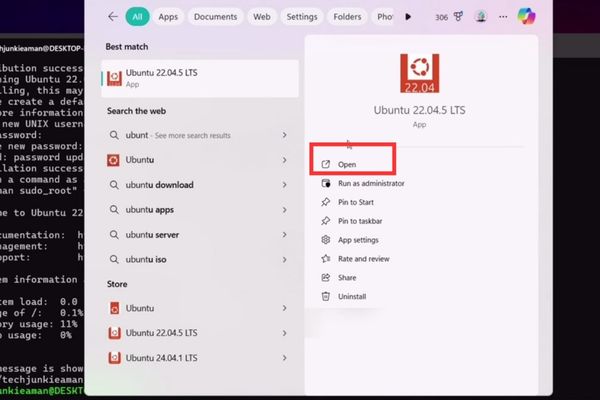The width and height of the screenshot is (600, 400).
Task: Select the Settings filter tab
Action: pyautogui.click(x=302, y=17)
